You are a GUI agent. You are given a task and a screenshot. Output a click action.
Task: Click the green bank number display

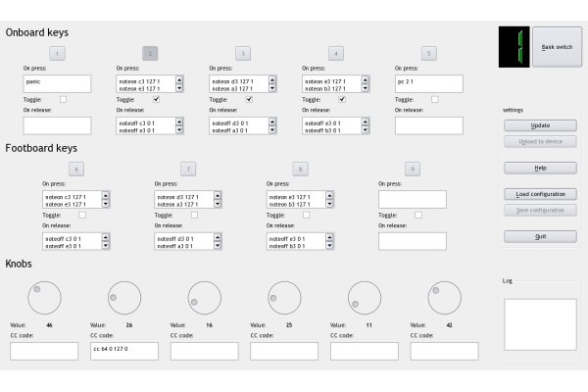tap(514, 47)
